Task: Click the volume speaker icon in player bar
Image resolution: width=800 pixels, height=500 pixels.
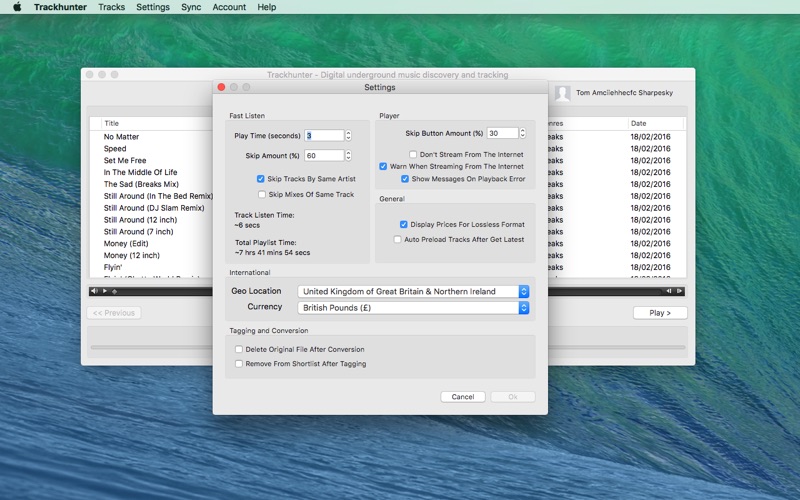Action: pos(94,291)
